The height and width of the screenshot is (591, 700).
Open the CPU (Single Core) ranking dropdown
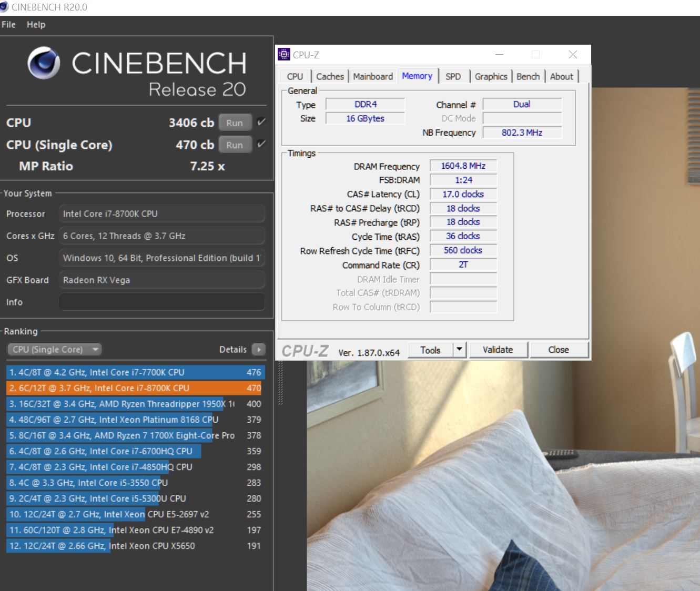point(54,350)
